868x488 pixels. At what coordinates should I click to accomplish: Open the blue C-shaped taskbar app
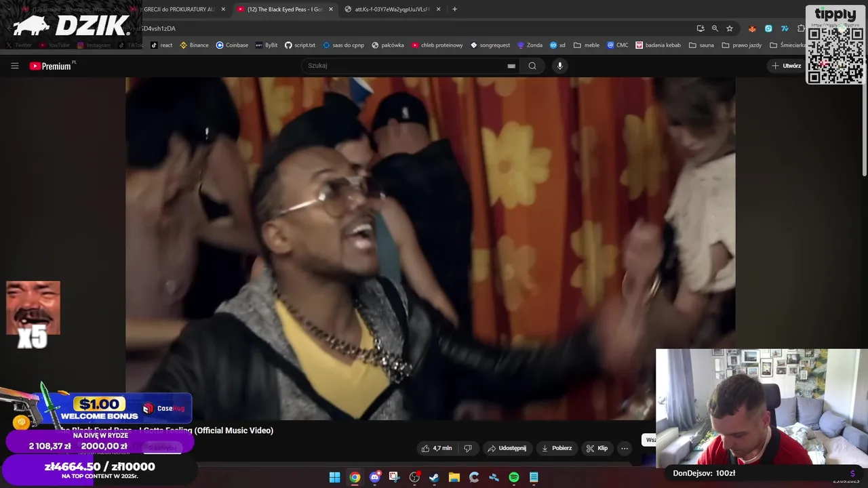tap(474, 477)
